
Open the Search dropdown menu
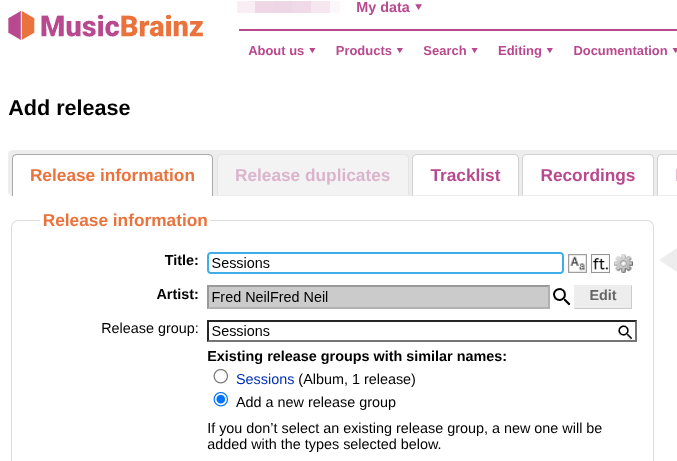[x=450, y=51]
